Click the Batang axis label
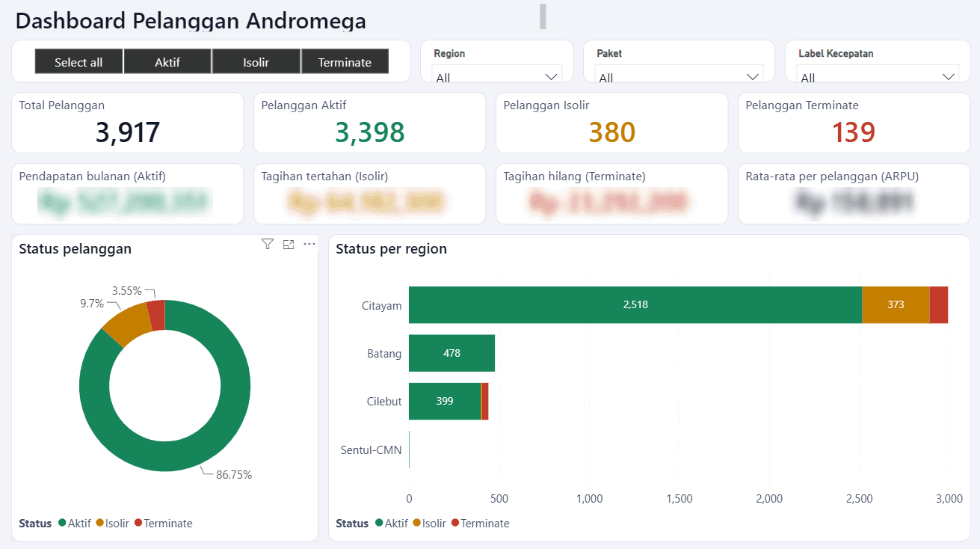The width and height of the screenshot is (980, 549). pyautogui.click(x=384, y=354)
